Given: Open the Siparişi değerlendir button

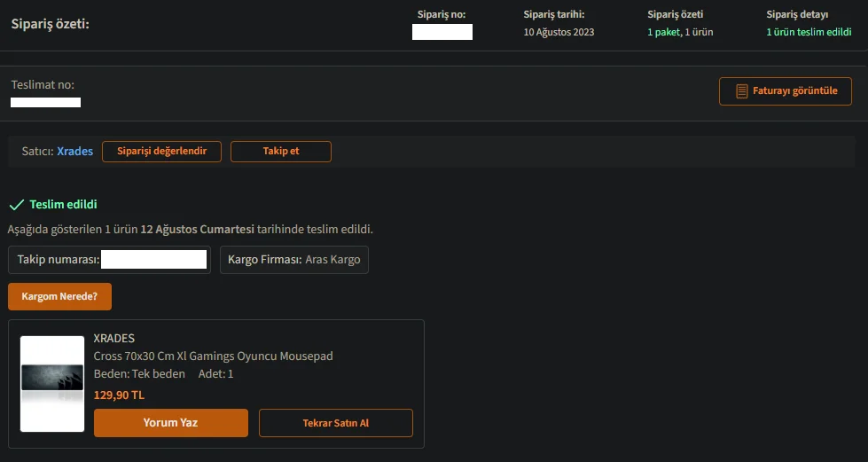Looking at the screenshot, I should (161, 152).
